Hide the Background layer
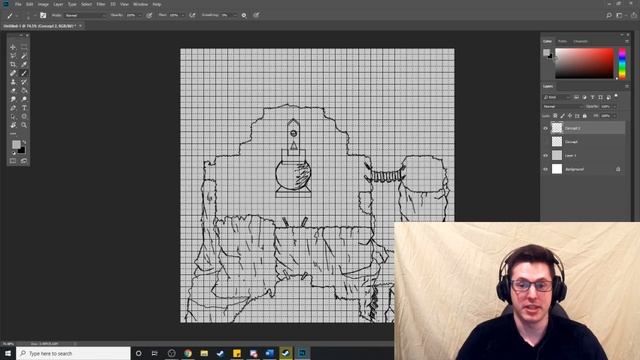 point(546,169)
